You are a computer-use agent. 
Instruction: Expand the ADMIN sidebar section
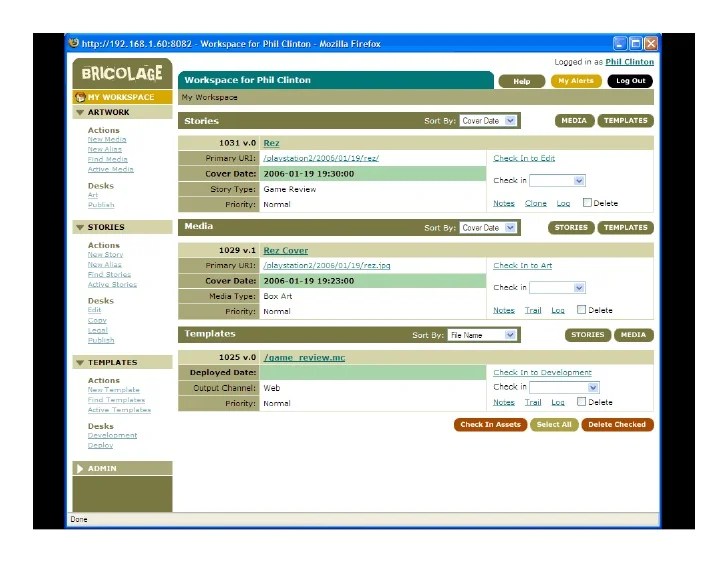[x=80, y=468]
